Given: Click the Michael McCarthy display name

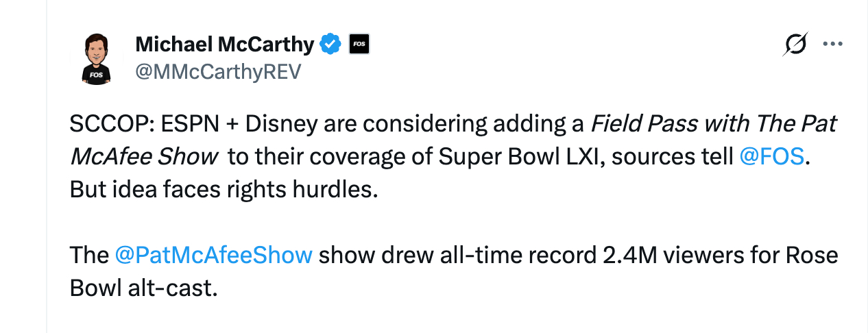Looking at the screenshot, I should click(x=224, y=45).
